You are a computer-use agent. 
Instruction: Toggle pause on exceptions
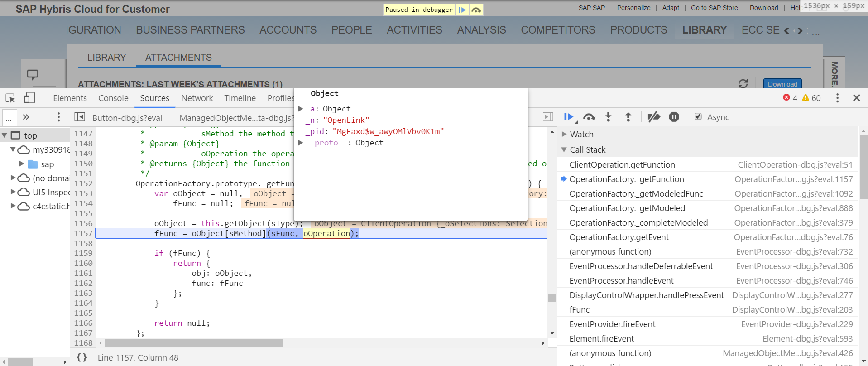tap(674, 117)
